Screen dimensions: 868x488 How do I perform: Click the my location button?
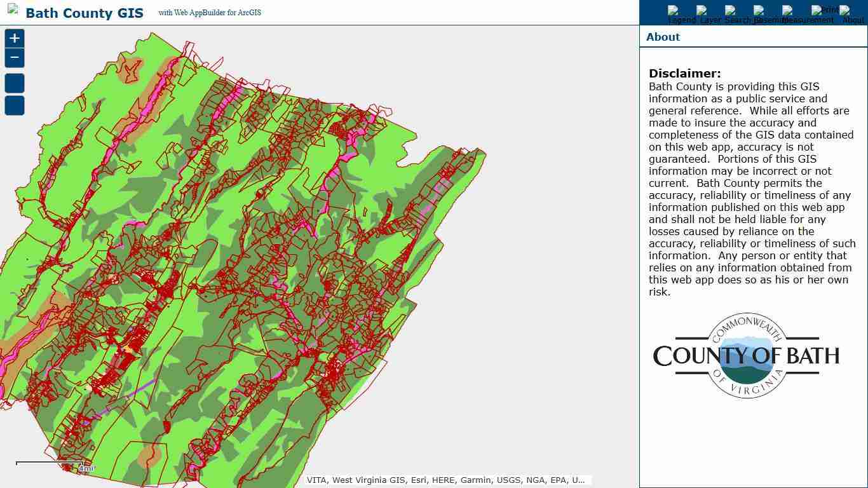tap(14, 105)
